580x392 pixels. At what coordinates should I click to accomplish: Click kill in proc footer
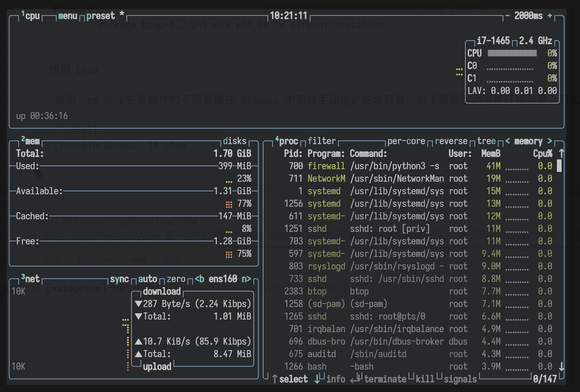[425, 379]
